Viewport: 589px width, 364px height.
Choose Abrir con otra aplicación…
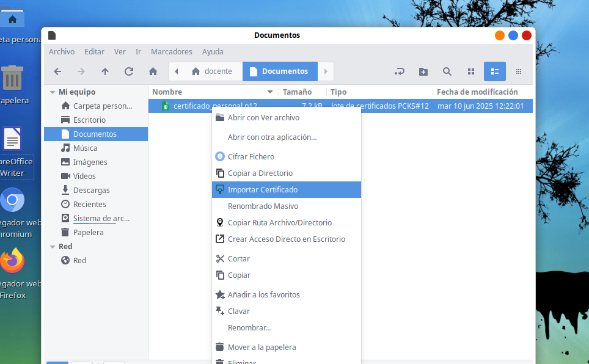(286, 137)
